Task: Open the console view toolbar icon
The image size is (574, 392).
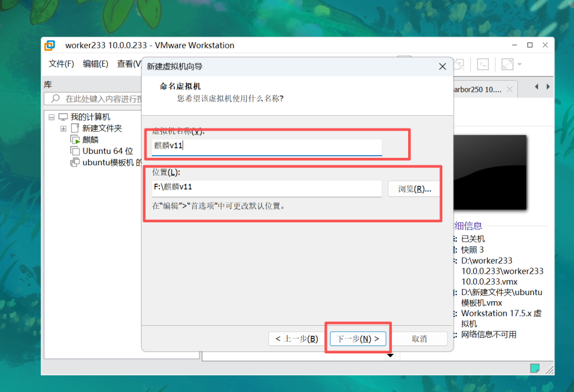Action: pyautogui.click(x=483, y=64)
